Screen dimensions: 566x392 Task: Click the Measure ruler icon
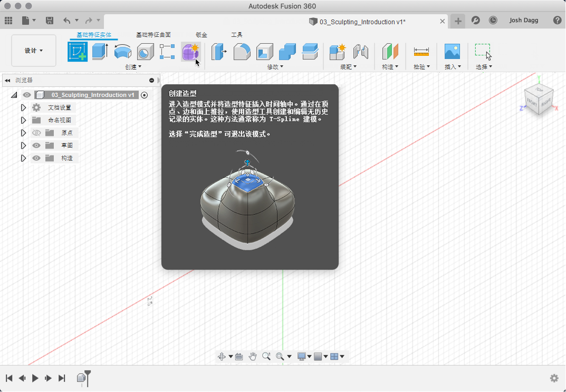tap(421, 52)
